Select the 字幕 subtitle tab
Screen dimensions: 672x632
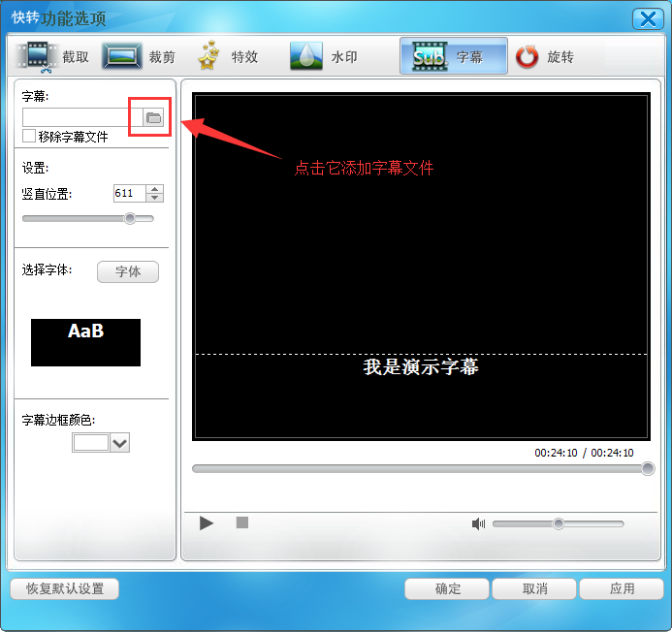(454, 56)
